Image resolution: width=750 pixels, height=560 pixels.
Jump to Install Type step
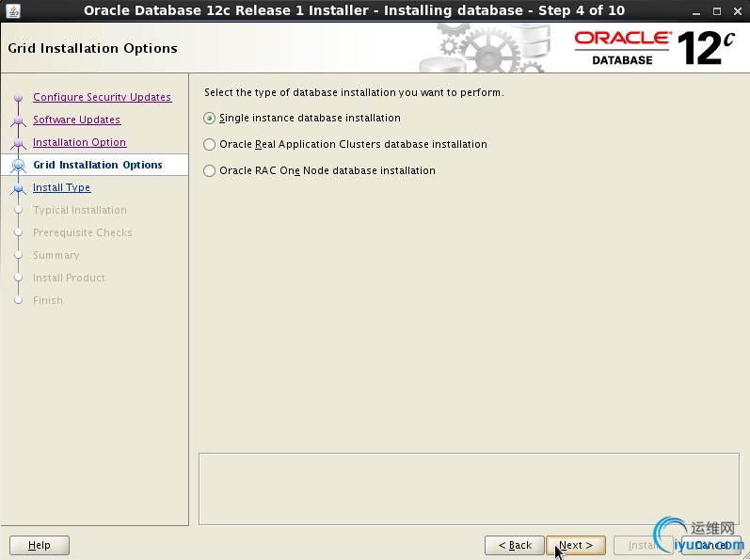62,187
